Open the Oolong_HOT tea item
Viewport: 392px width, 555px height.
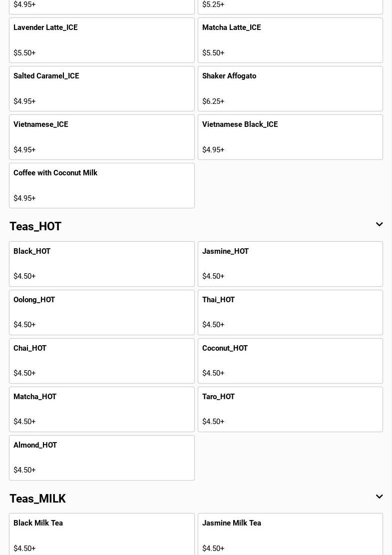pyautogui.click(x=102, y=313)
